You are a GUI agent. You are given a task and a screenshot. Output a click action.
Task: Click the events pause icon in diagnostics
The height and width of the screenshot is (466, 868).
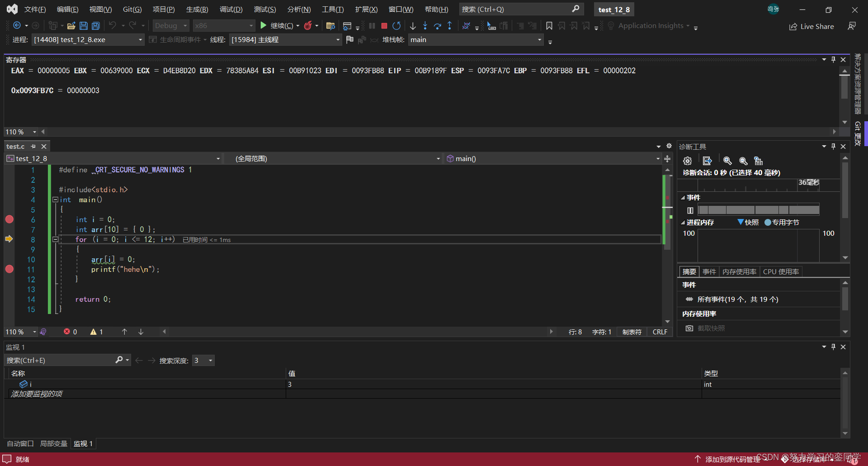[690, 210]
